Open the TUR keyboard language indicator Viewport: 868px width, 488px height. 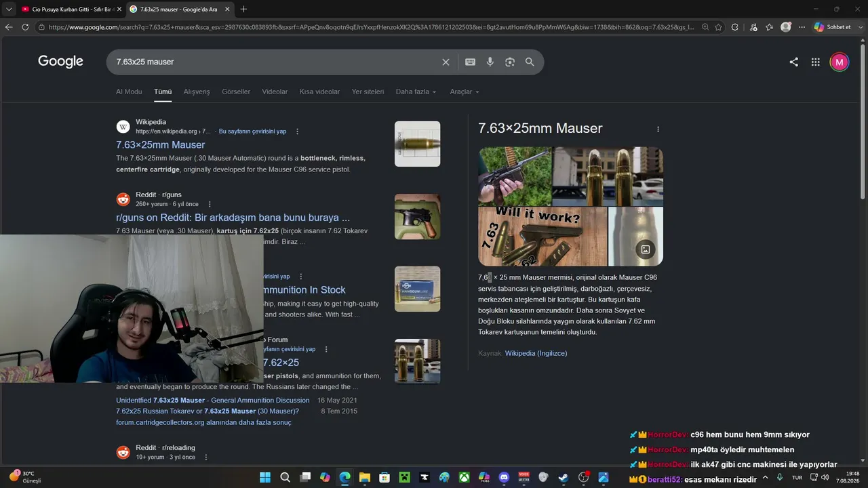coord(797,477)
